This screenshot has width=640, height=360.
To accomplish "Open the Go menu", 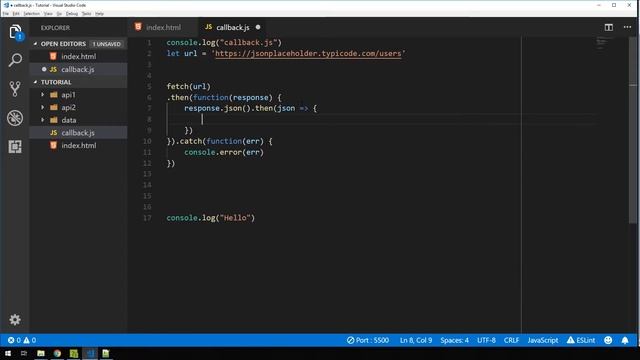I will pos(59,13).
